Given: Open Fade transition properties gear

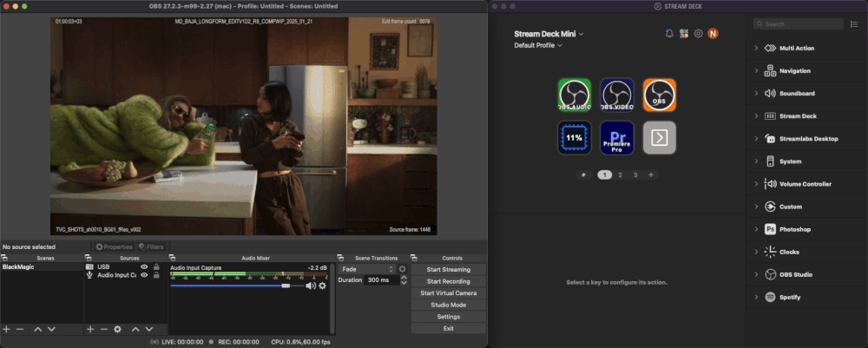Looking at the screenshot, I should 403,269.
